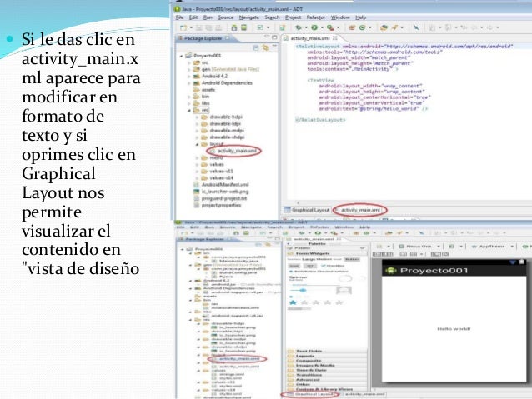Collapse the Palette header dropdown arrow
532x399 pixels.
click(363, 248)
